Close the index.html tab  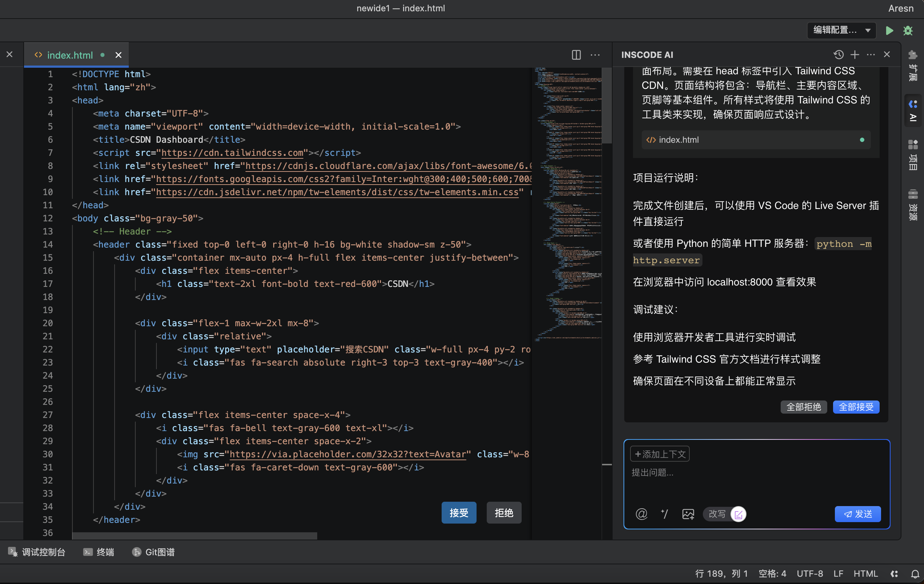click(x=119, y=55)
